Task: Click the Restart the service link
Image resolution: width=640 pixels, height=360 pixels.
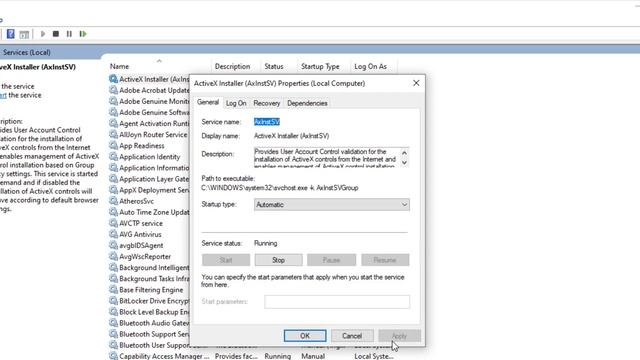Action: 3,95
